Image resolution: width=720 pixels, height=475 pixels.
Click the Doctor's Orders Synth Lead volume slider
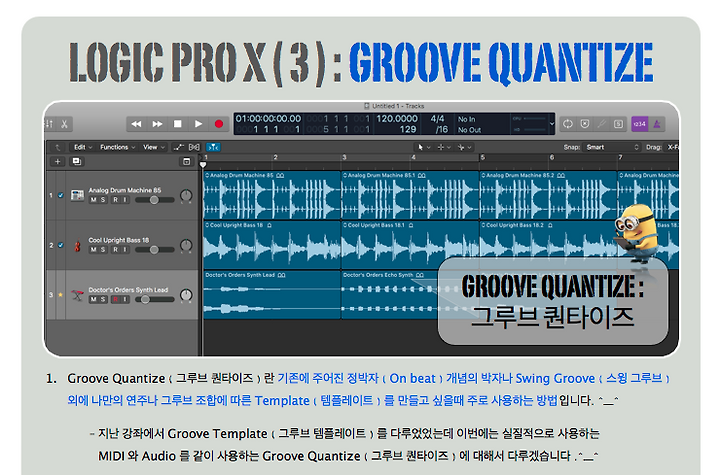tap(155, 300)
